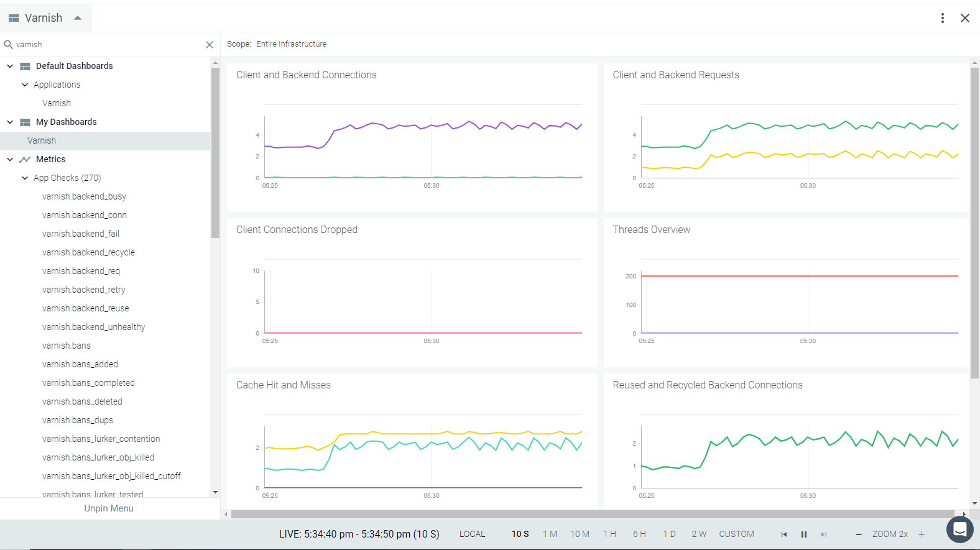Step forward to next time window
980x550 pixels.
tap(824, 534)
